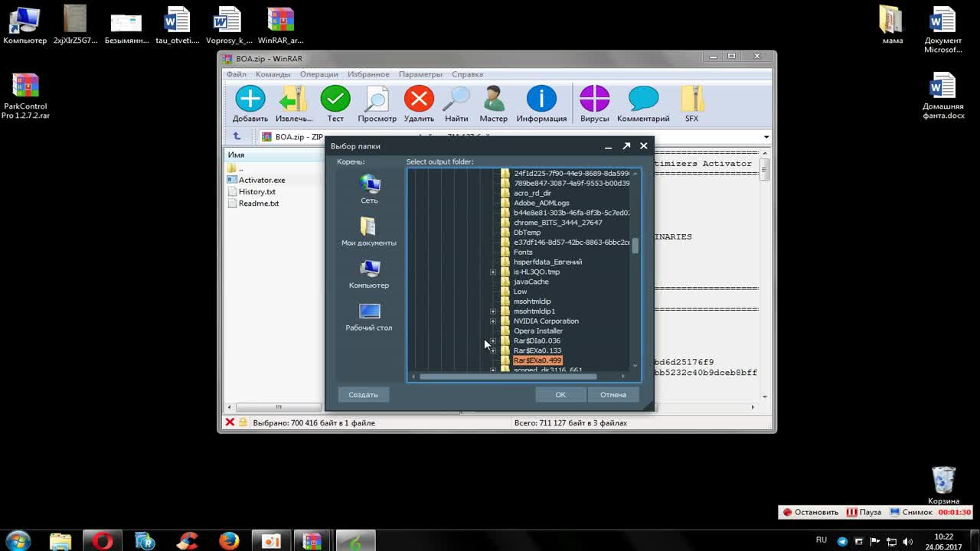Open the WinRAR address bar dropdown arrow

click(766, 137)
